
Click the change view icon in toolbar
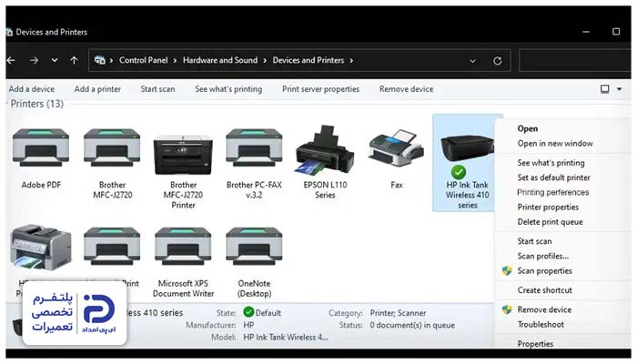pyautogui.click(x=605, y=89)
